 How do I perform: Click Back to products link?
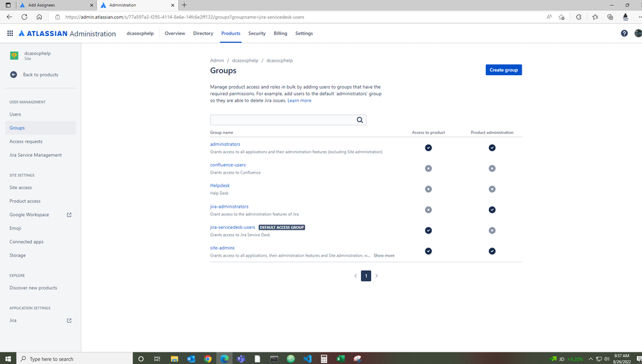click(41, 75)
